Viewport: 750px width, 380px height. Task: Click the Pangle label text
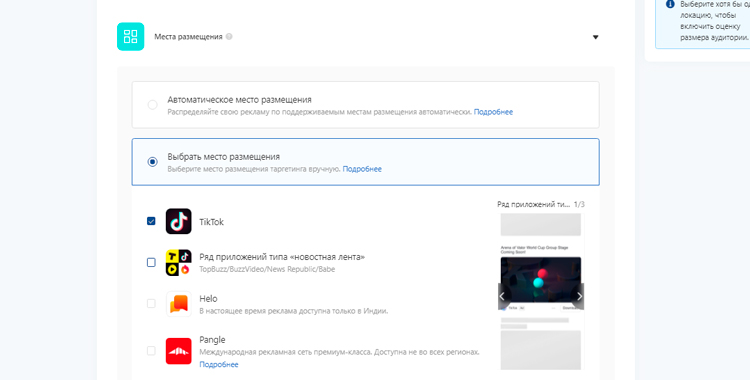212,340
